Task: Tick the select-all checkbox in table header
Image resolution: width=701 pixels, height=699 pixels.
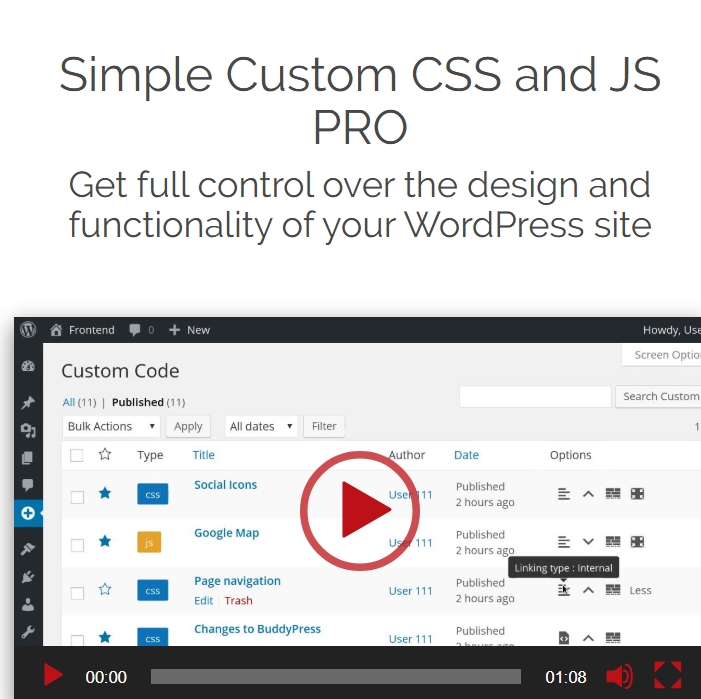Action: 76,455
